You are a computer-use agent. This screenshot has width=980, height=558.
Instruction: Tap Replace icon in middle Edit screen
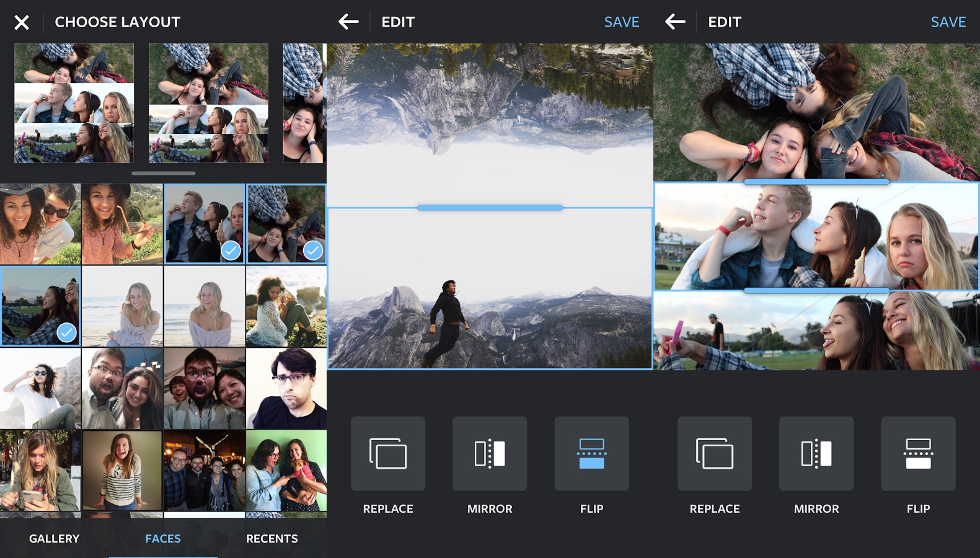point(388,453)
